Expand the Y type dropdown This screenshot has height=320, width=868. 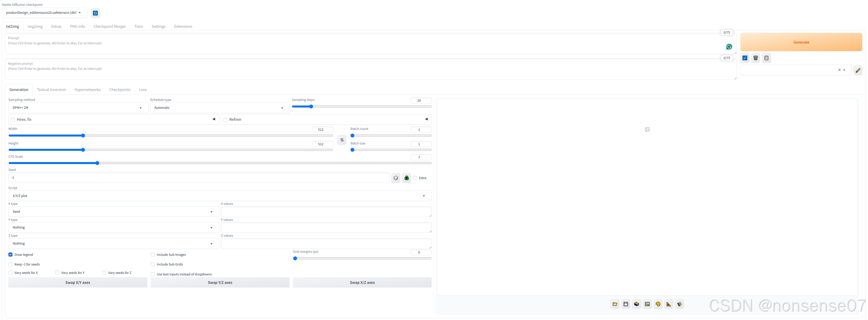[x=113, y=228]
